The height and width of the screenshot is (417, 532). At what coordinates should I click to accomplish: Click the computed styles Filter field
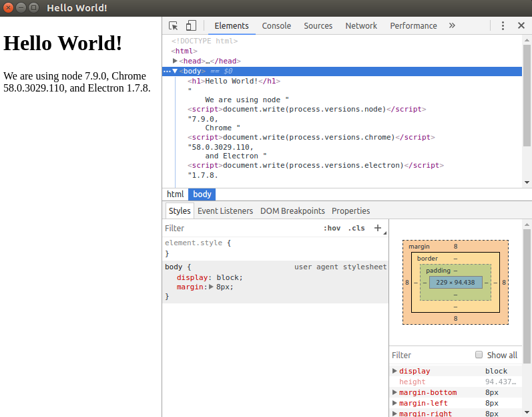[431, 356]
